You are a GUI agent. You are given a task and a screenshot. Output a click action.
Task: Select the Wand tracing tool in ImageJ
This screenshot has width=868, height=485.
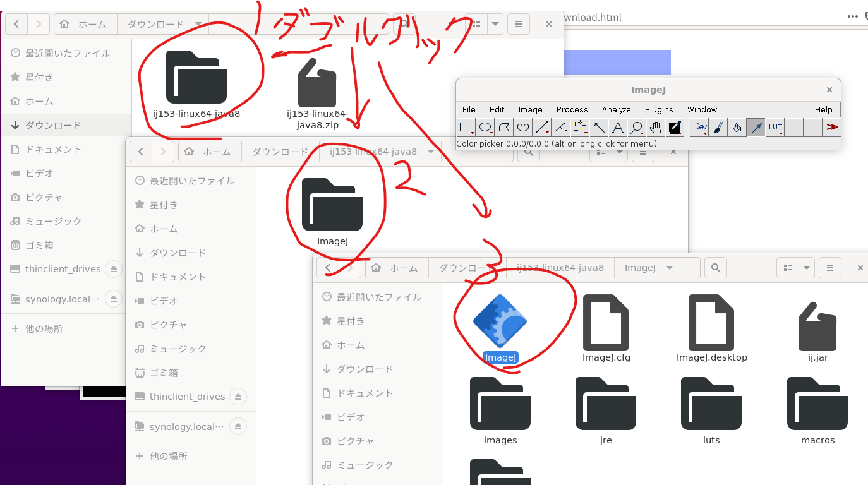[x=599, y=128]
